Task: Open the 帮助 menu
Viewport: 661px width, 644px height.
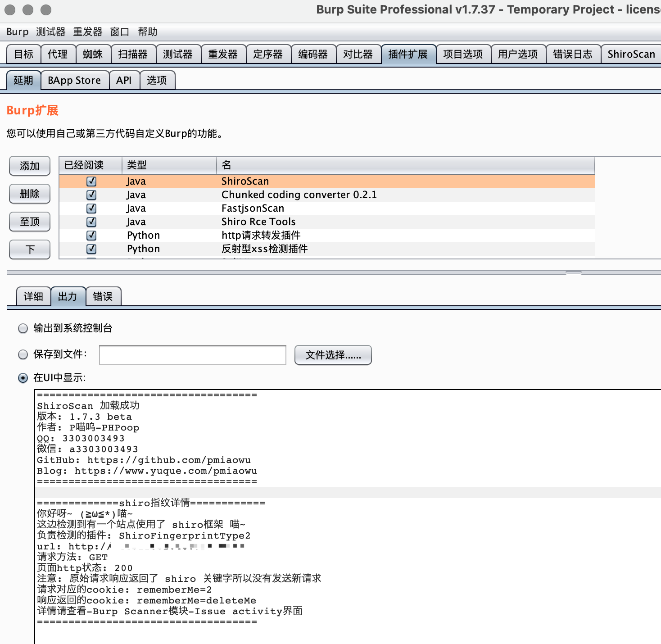Action: click(x=148, y=32)
